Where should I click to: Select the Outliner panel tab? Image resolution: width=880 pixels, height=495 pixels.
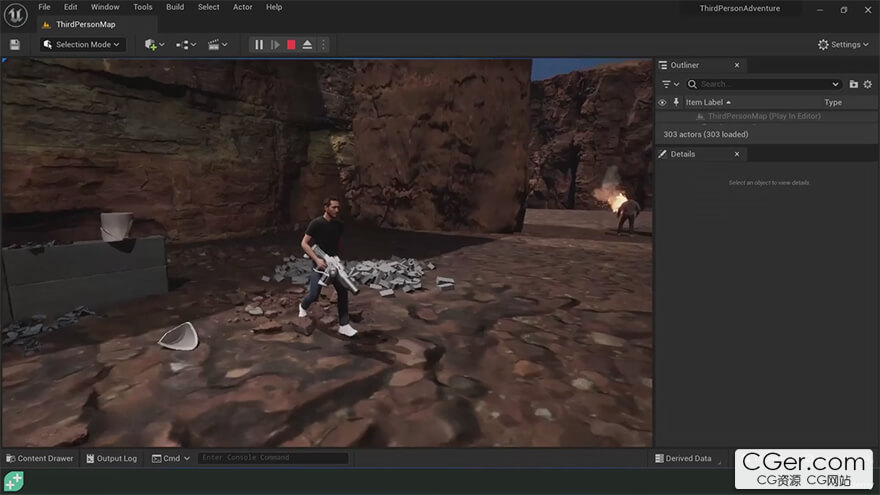click(684, 65)
